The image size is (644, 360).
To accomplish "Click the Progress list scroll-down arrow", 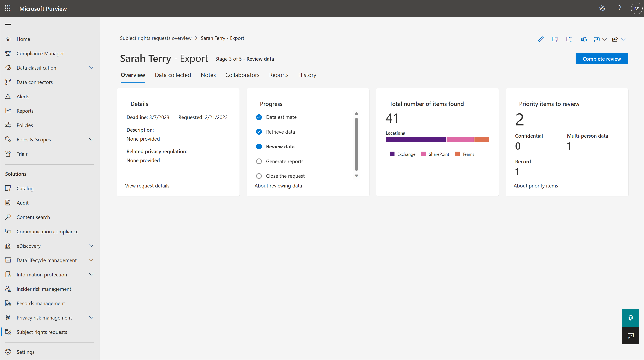I will [x=356, y=176].
